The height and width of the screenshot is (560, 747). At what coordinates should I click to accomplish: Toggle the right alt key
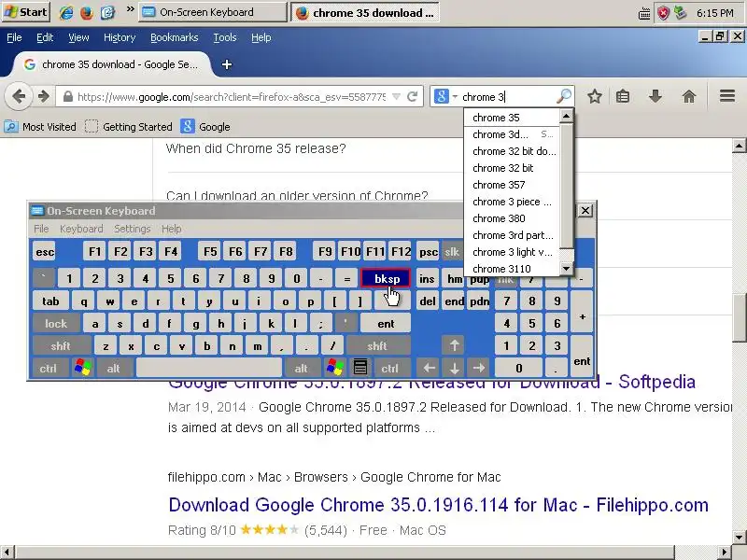coord(301,368)
